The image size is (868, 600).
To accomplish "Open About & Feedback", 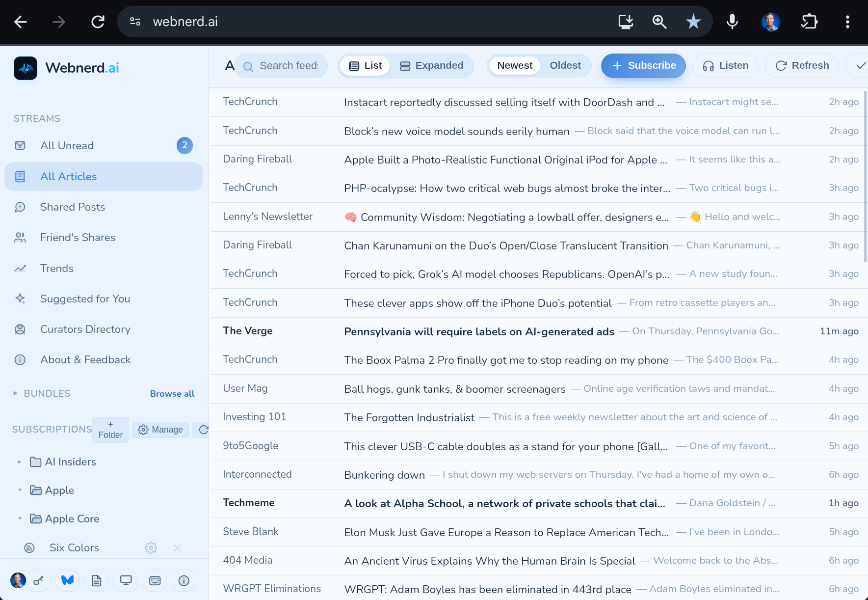I will [x=104, y=359].
